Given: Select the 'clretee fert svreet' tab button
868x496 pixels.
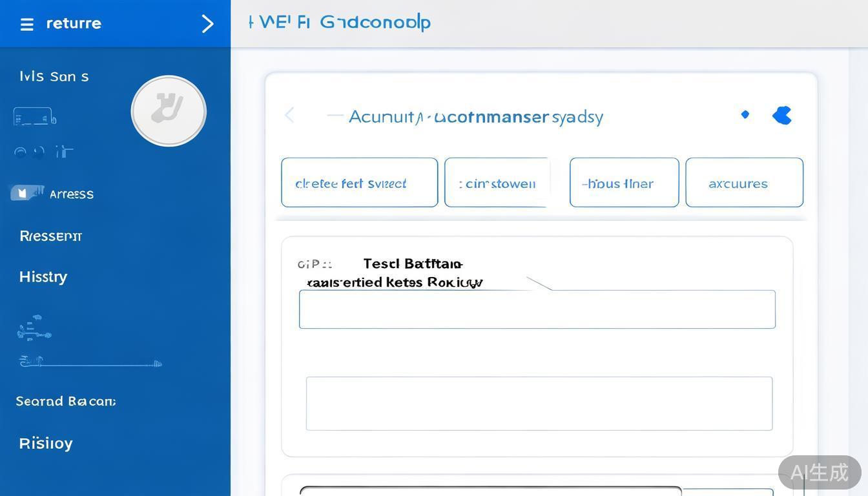Looking at the screenshot, I should (x=359, y=183).
